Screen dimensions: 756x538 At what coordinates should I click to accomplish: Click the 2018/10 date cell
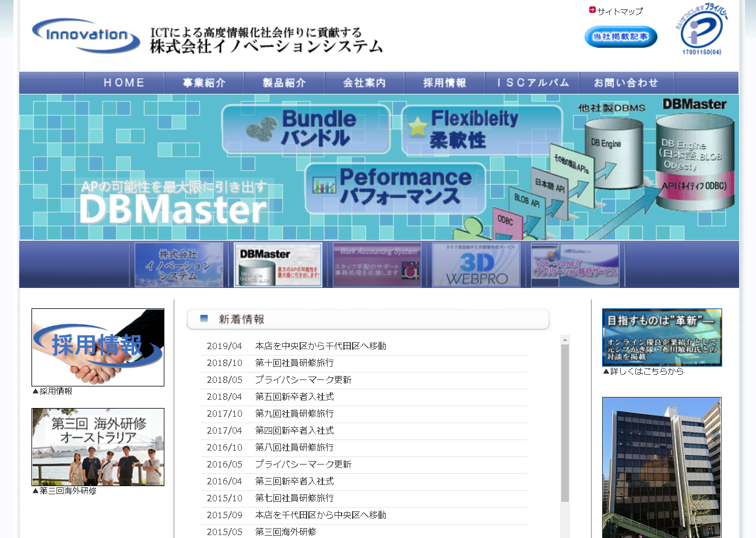(x=224, y=363)
